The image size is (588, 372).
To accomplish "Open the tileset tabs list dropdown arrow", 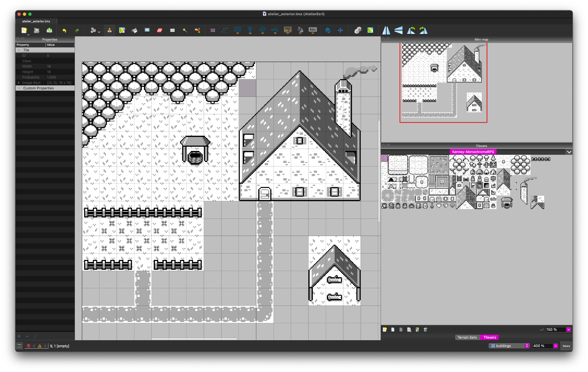I will click(569, 152).
